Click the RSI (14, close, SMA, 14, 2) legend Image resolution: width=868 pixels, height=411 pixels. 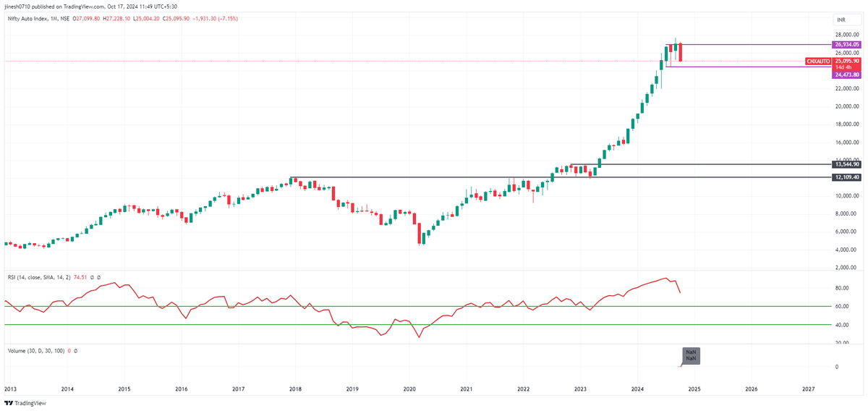(x=38, y=277)
